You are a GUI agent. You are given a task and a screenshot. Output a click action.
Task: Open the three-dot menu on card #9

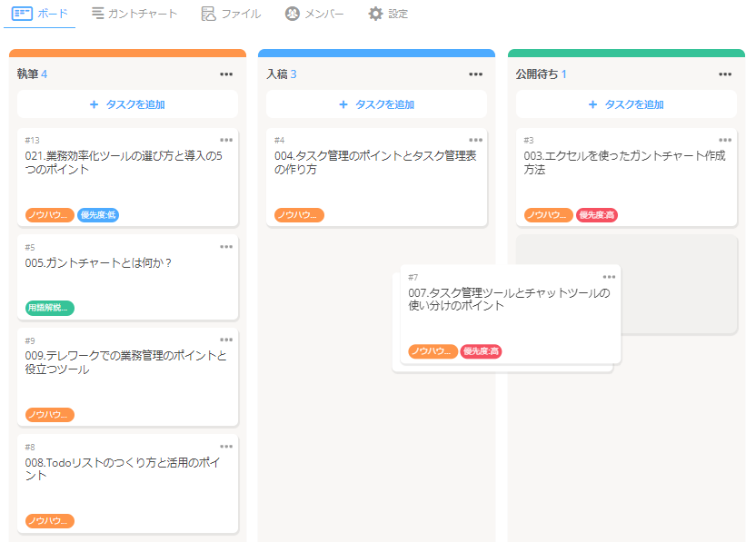coord(226,340)
